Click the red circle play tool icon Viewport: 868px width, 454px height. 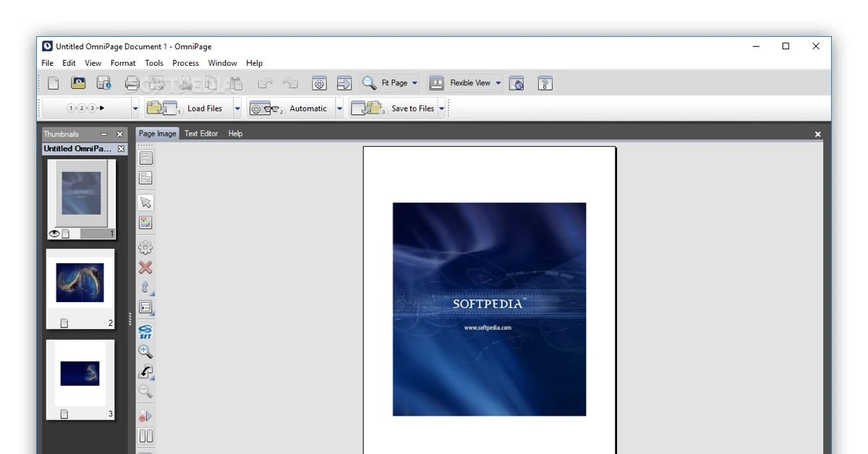pos(145,416)
